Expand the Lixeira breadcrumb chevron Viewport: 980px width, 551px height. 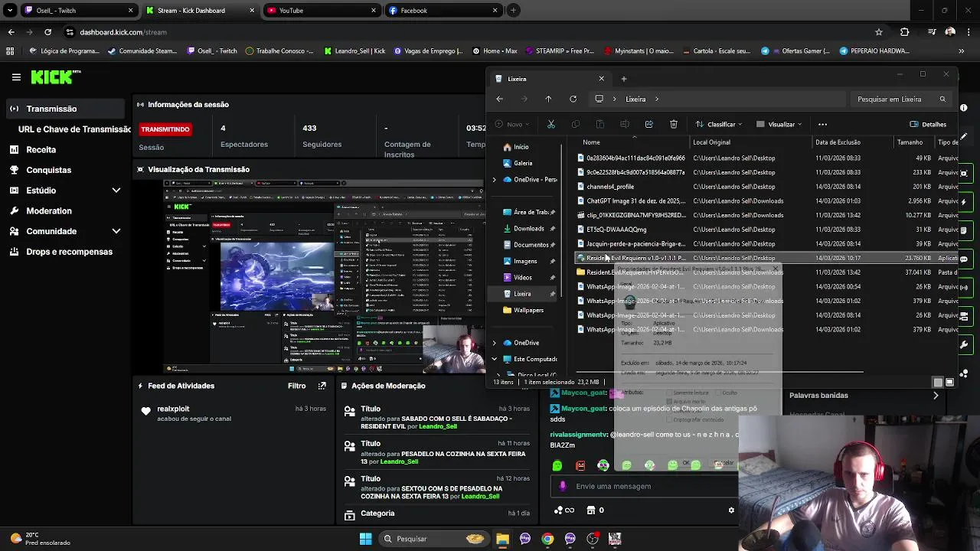[656, 99]
